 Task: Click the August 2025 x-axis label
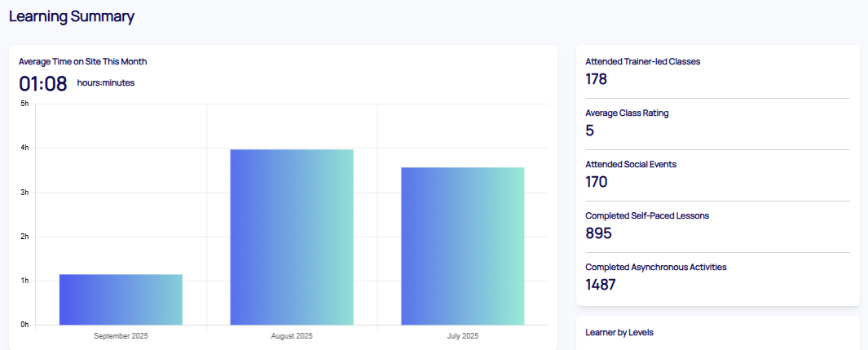292,336
